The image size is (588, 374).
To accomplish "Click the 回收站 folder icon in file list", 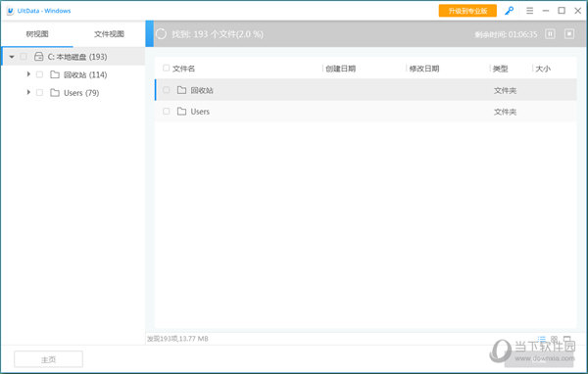I will click(x=181, y=90).
